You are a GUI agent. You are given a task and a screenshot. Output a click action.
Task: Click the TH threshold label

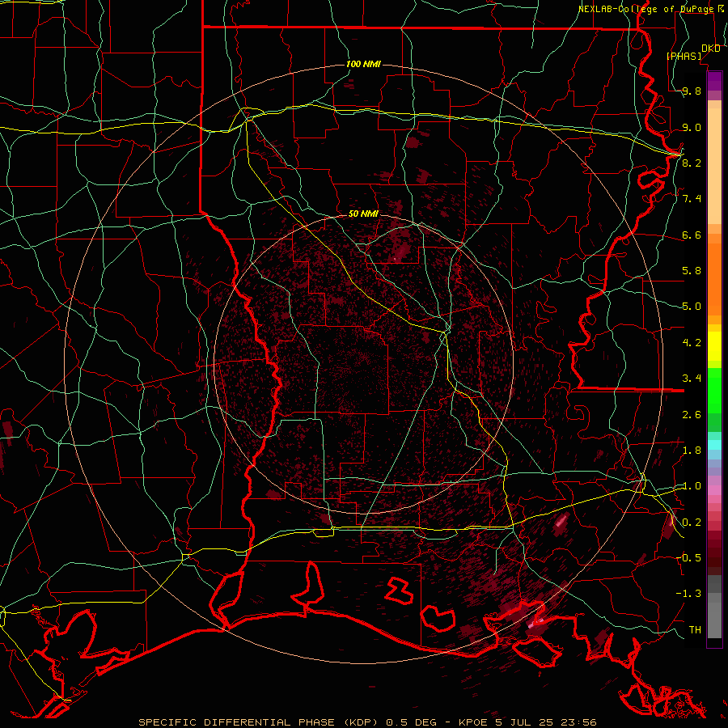tap(695, 630)
